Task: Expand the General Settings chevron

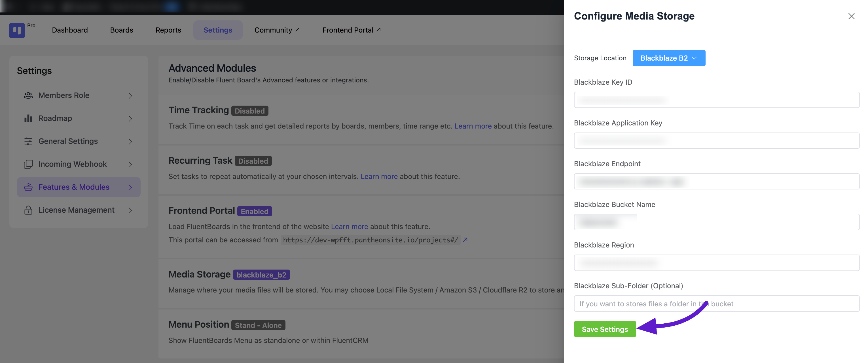Action: pos(130,142)
